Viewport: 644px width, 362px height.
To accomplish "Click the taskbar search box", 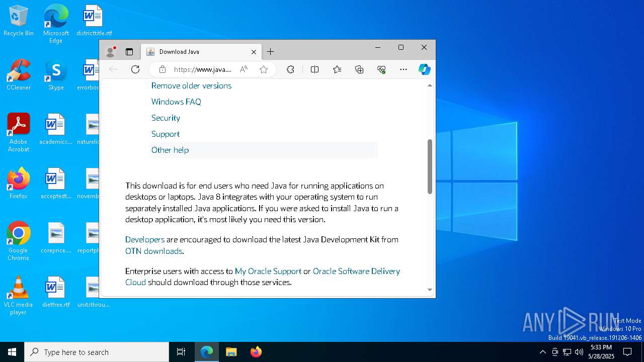I will (97, 352).
